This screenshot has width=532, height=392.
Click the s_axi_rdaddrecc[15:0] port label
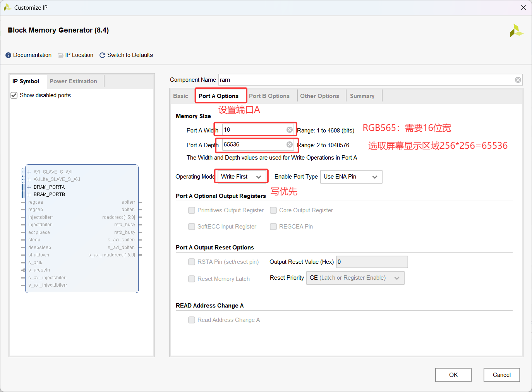(x=112, y=255)
